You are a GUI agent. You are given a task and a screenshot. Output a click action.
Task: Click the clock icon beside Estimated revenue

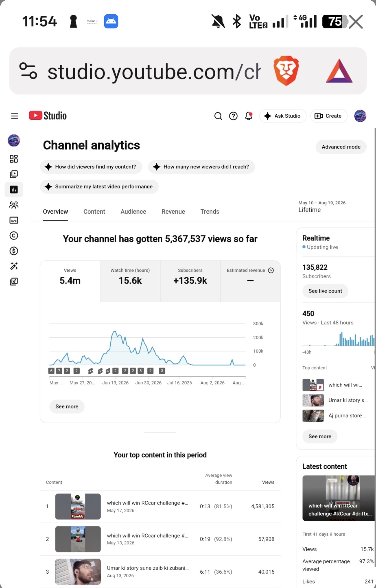(x=271, y=270)
